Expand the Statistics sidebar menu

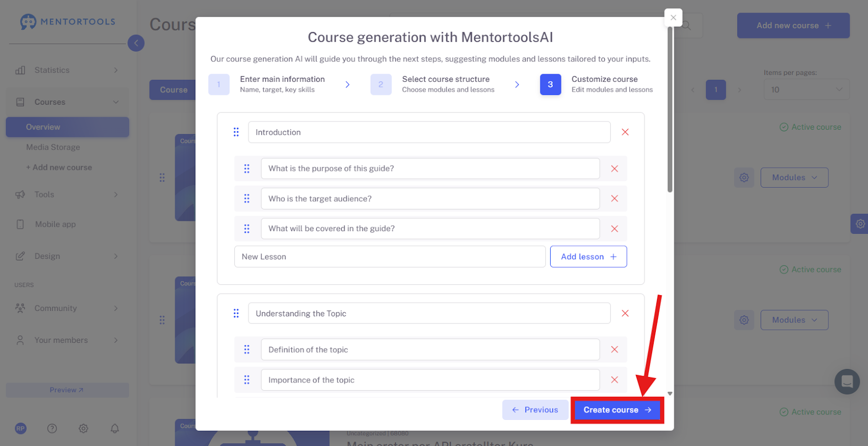[67, 70]
